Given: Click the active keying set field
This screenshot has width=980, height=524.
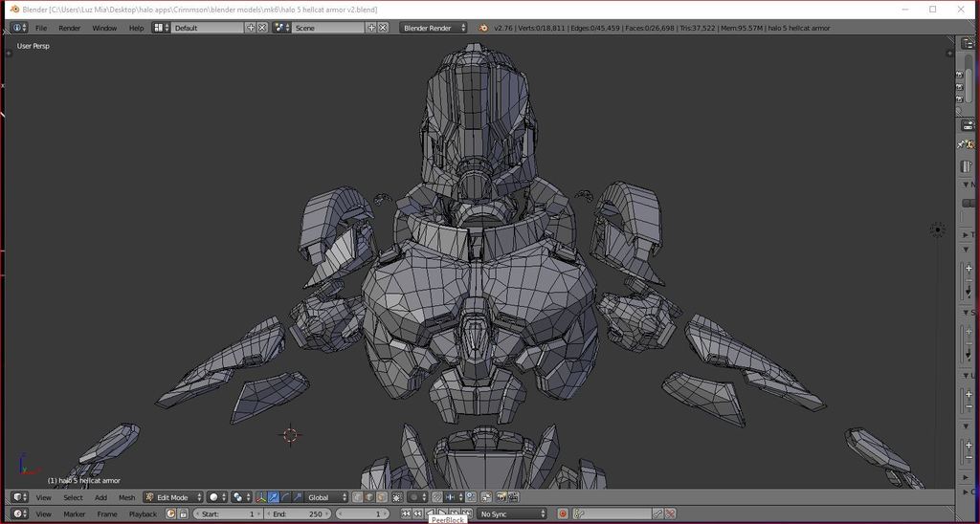Looking at the screenshot, I should click(612, 514).
